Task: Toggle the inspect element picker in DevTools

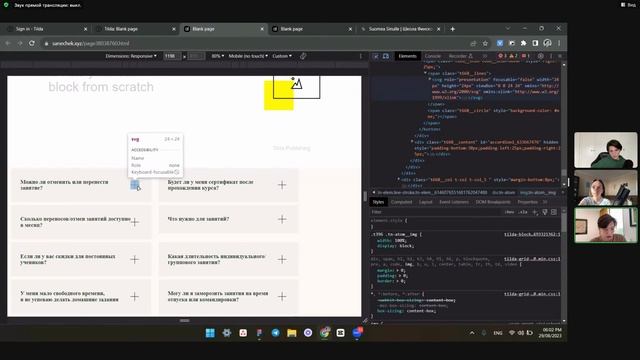Action: click(x=376, y=56)
